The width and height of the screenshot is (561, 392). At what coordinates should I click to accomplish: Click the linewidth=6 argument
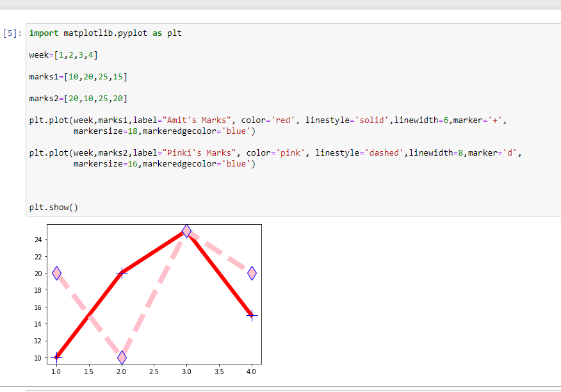[x=421, y=120]
